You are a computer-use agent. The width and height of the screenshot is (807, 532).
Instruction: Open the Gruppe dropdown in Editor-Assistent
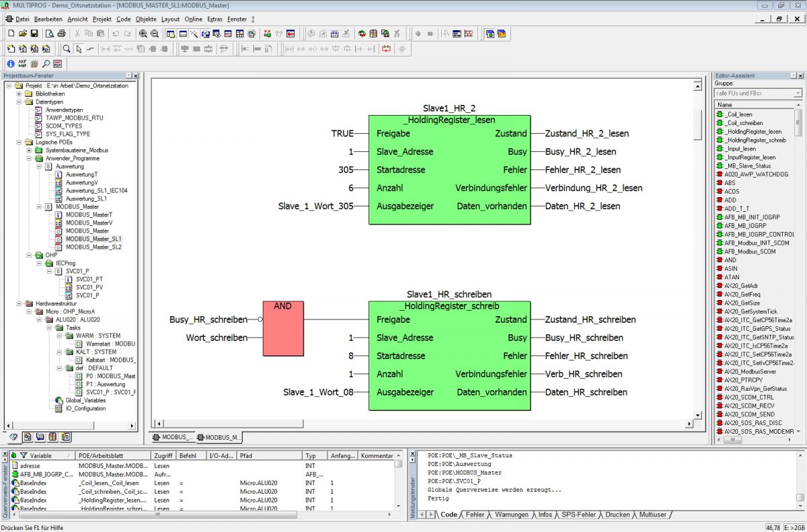[x=798, y=93]
